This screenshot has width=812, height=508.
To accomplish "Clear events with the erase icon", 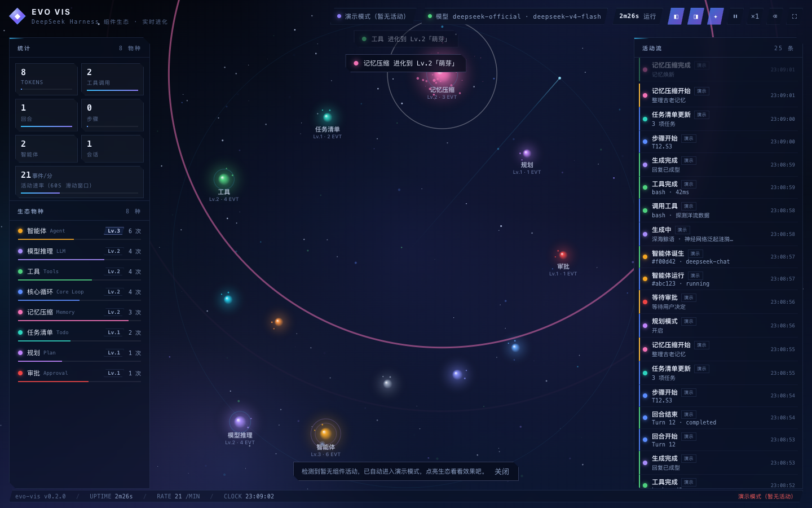I will pos(775,16).
